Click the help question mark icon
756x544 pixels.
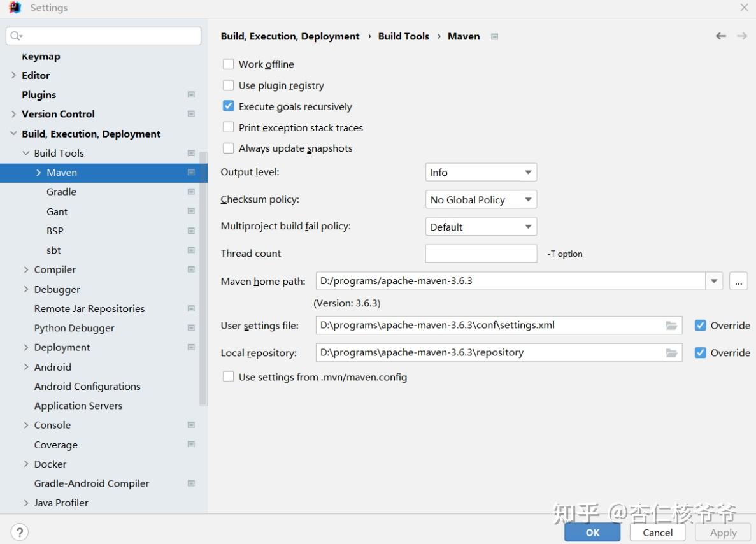[x=20, y=532]
